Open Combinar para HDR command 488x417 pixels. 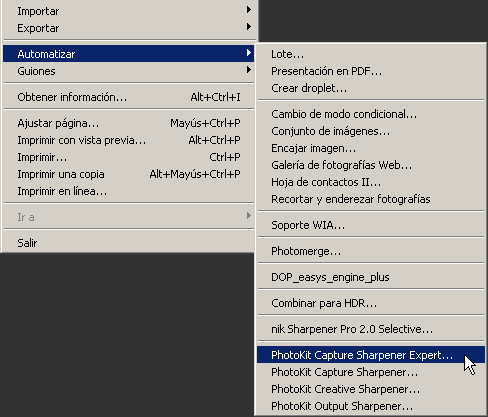click(371, 303)
